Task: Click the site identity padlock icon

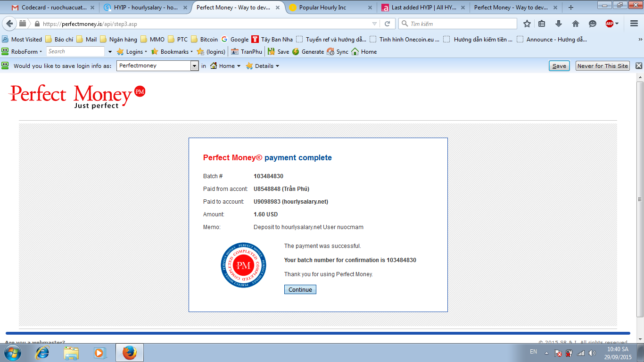Action: point(37,24)
